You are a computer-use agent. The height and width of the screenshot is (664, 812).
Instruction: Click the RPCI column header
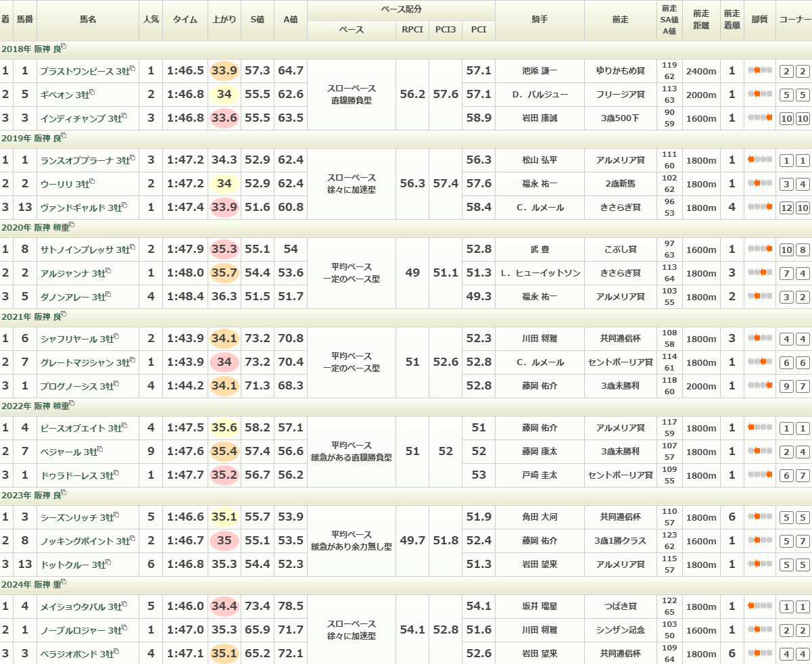412,30
